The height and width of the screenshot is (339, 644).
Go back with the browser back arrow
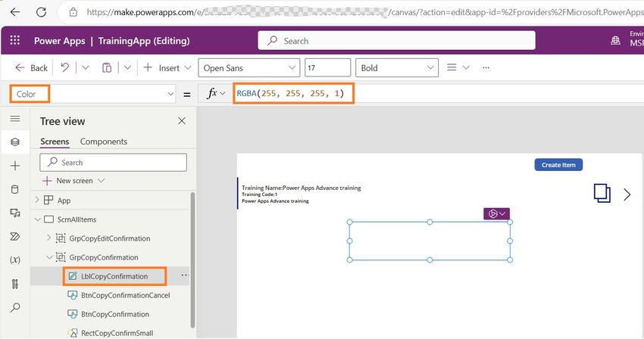(x=15, y=12)
